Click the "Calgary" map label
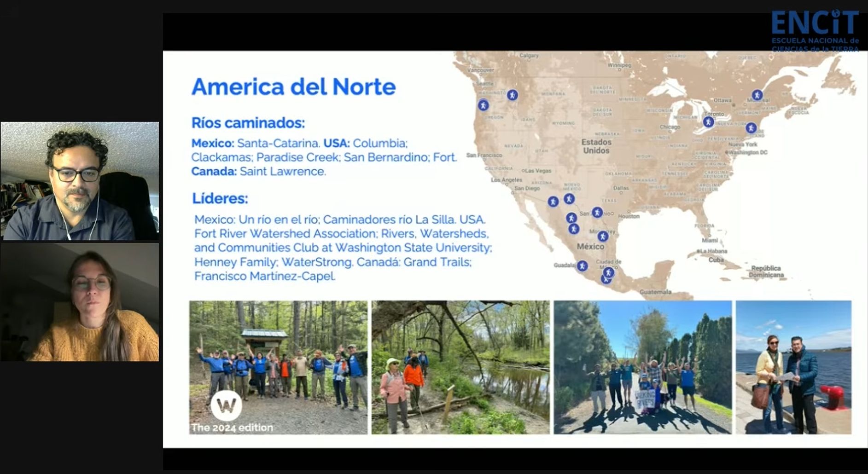 (x=529, y=55)
